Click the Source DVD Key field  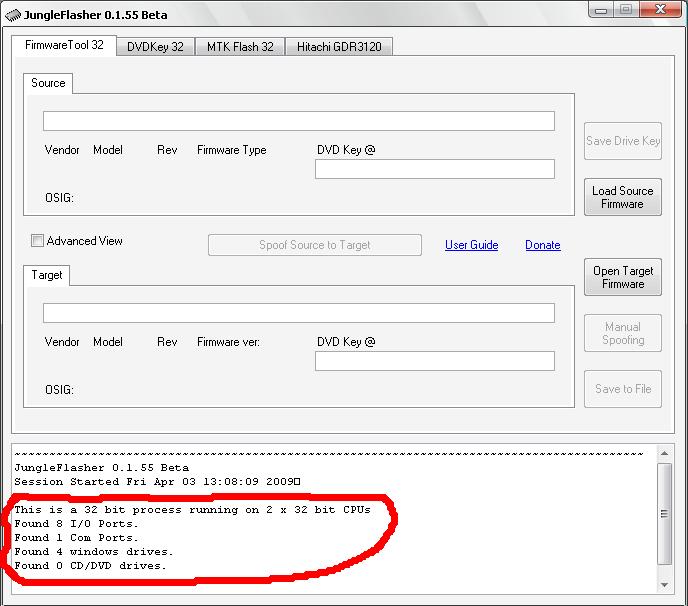coord(435,169)
